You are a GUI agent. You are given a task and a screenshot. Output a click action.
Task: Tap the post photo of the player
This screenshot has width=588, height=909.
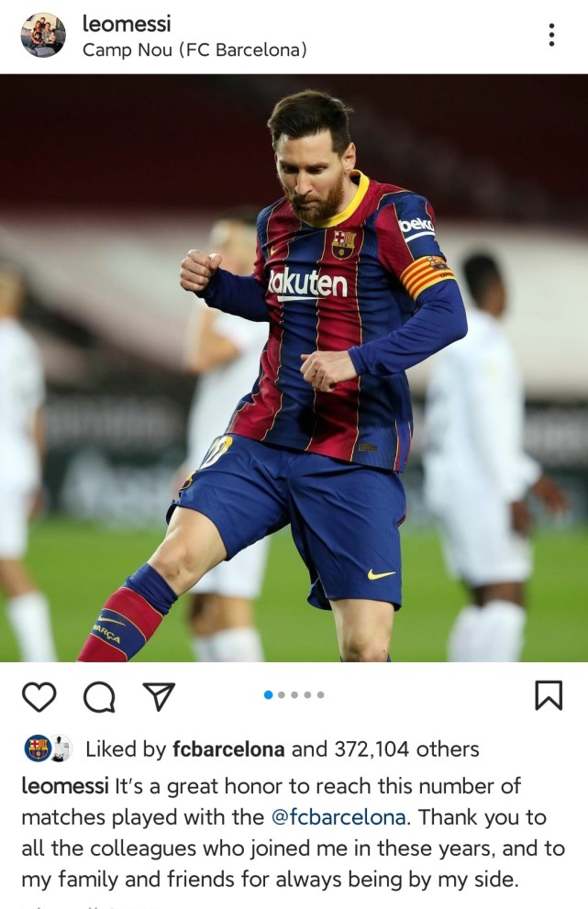[x=294, y=368]
